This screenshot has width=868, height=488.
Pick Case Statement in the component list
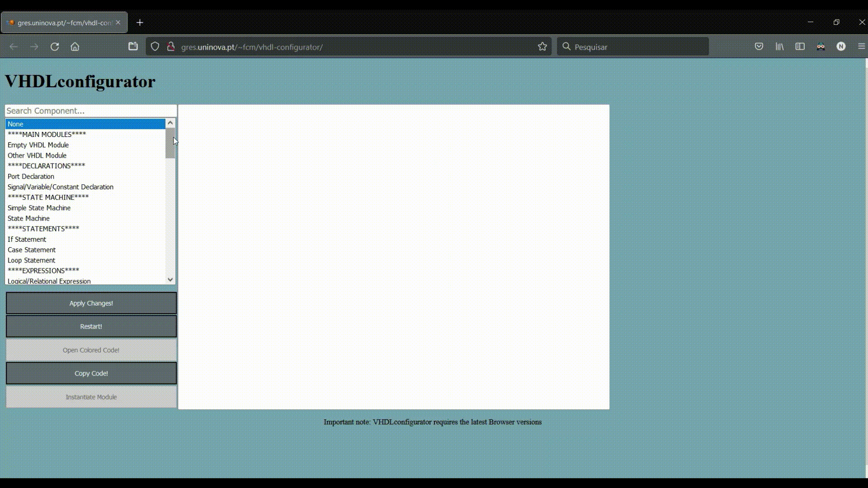click(32, 250)
